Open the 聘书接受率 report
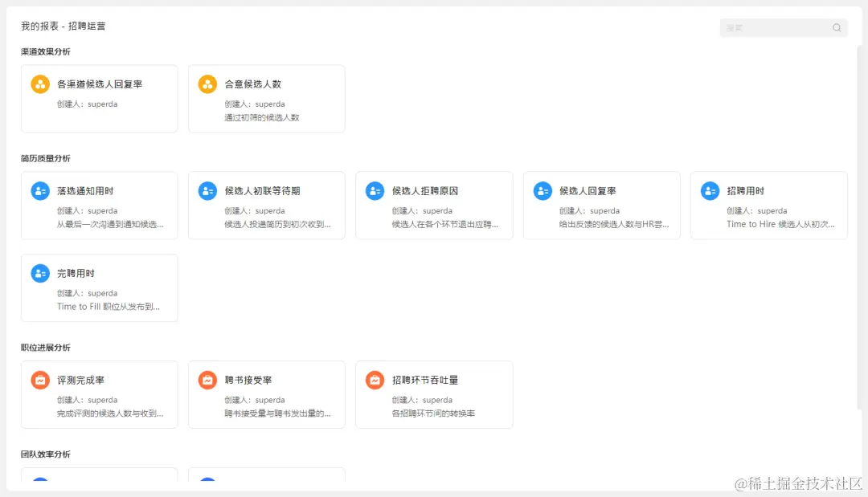Screen dimensions: 868x497 [266, 394]
